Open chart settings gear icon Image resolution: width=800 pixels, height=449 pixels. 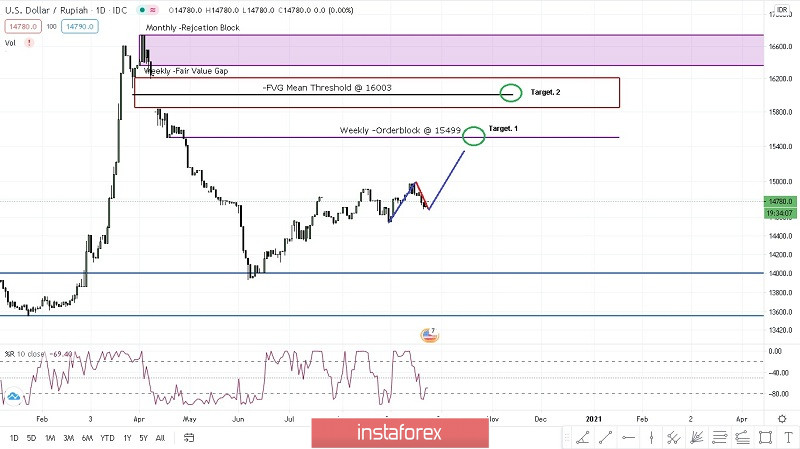pos(782,419)
